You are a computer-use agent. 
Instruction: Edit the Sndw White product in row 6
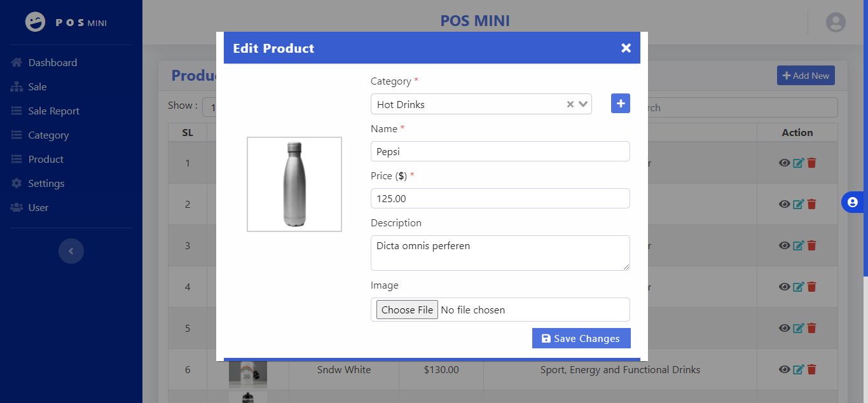point(798,369)
